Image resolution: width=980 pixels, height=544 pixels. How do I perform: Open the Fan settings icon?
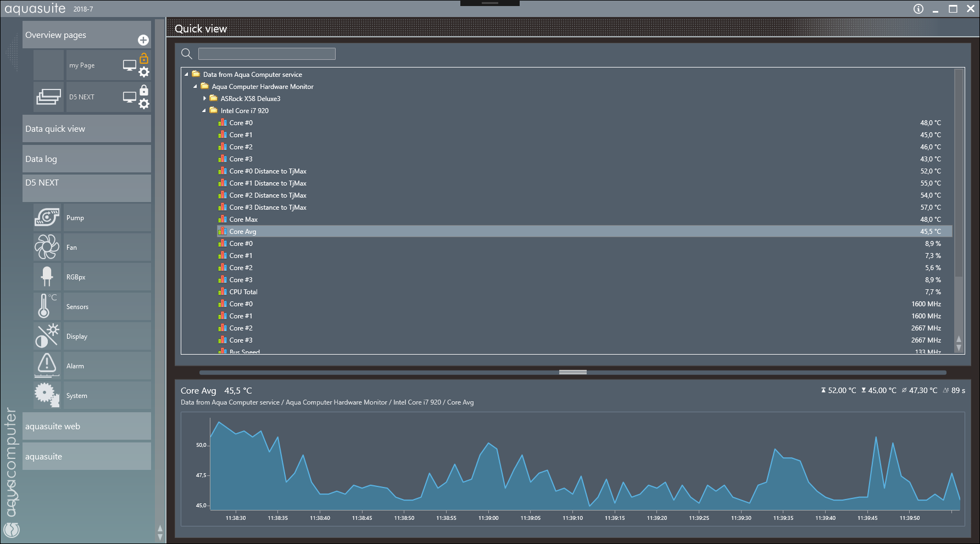pos(47,247)
